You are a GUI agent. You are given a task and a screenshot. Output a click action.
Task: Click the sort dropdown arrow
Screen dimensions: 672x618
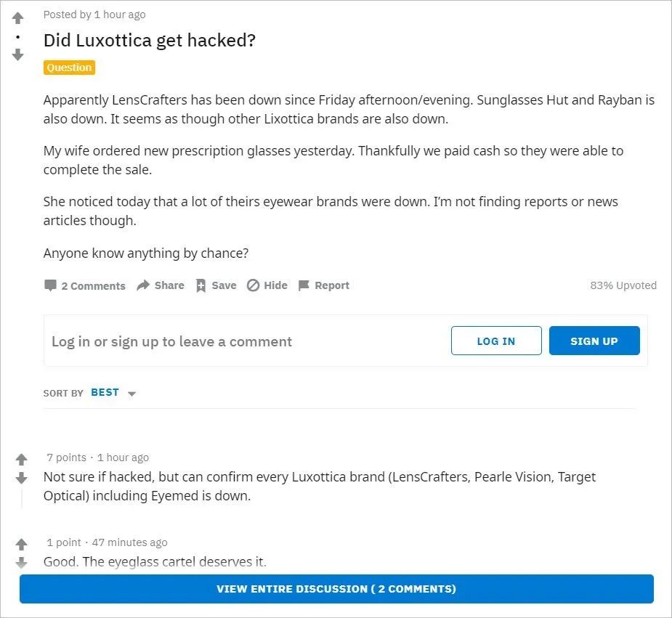click(131, 394)
